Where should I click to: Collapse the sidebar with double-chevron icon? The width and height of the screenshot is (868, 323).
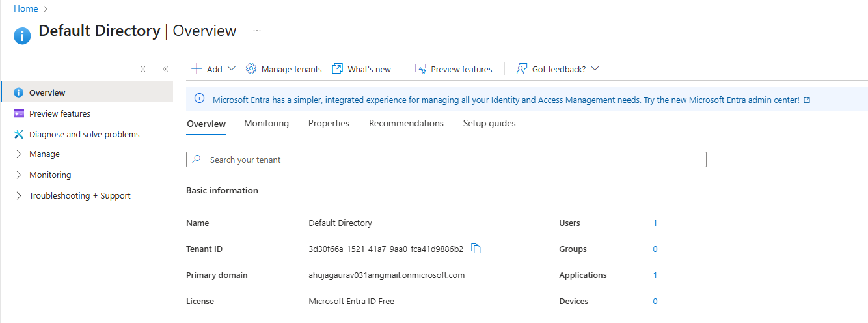click(165, 69)
